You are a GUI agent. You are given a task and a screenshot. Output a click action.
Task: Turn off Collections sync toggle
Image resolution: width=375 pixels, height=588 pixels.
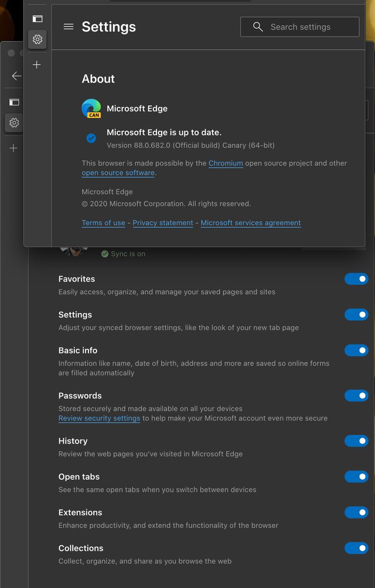point(356,548)
